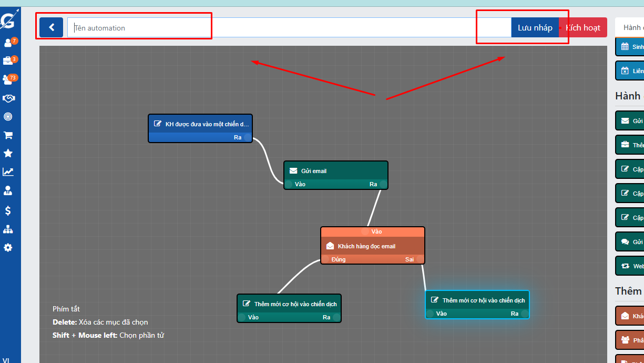Screen dimensions: 644x363
Task: Select the KH được đưa vào một chiến dịch node
Action: [x=200, y=124]
